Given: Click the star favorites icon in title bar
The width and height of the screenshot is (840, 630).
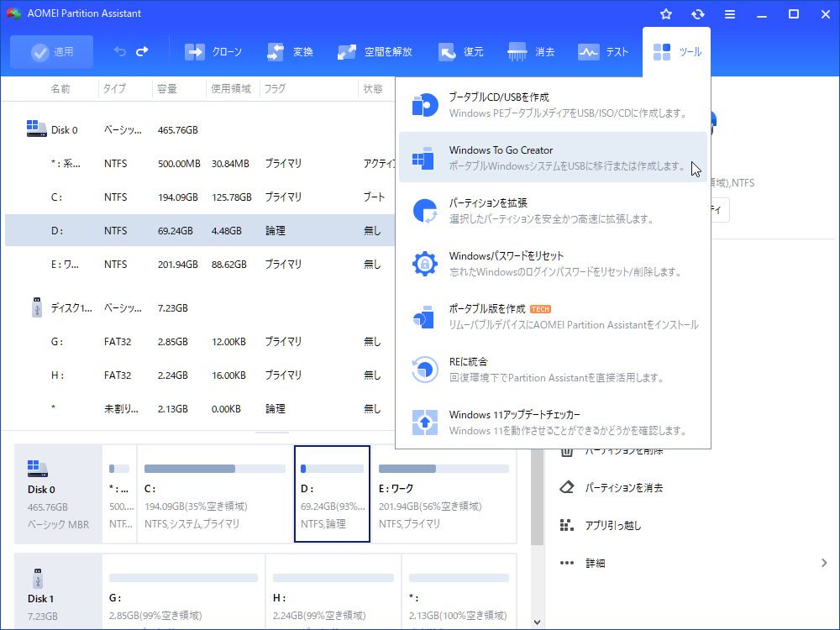Looking at the screenshot, I should tap(666, 14).
